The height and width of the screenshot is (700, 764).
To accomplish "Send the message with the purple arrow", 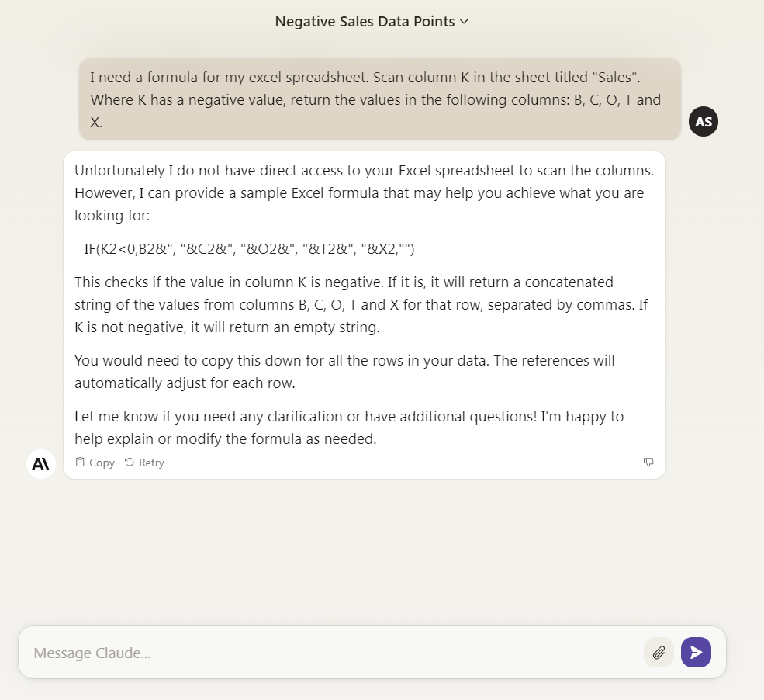I will 696,652.
